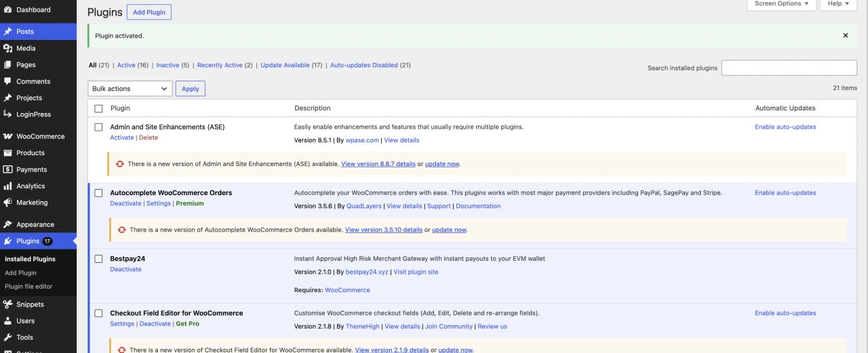Click Premium link for Autocomplete WooCommerce Orders
This screenshot has width=868, height=353.
[190, 203]
